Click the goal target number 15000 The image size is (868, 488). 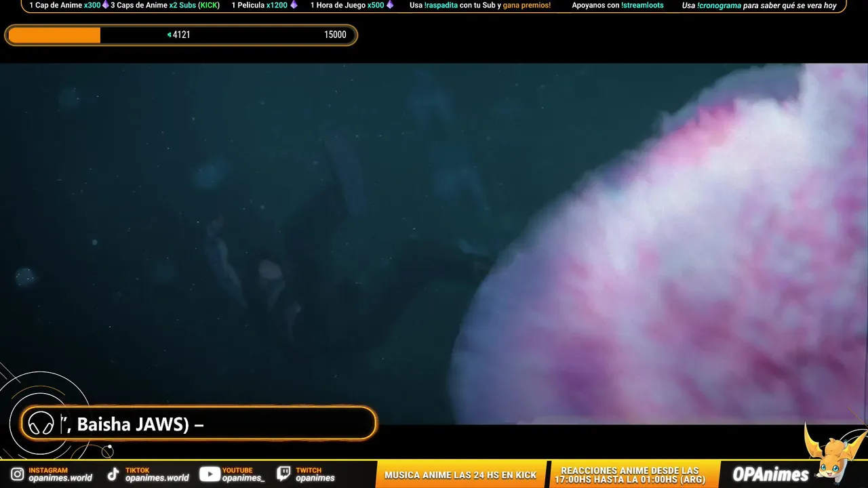click(335, 35)
